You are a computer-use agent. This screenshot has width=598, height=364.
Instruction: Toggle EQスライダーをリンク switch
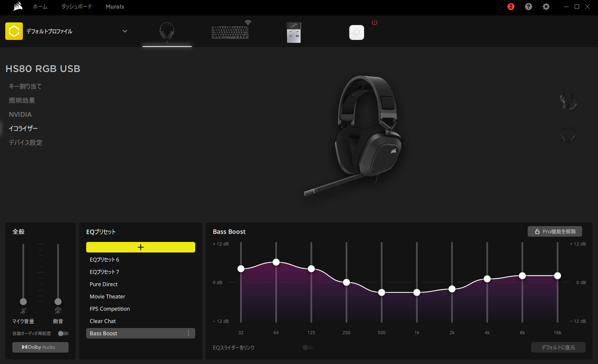click(307, 347)
